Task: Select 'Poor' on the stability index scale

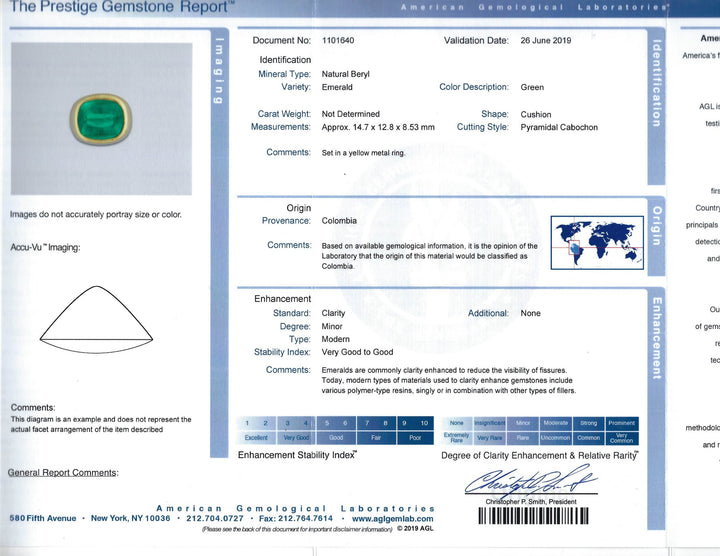Action: click(416, 438)
